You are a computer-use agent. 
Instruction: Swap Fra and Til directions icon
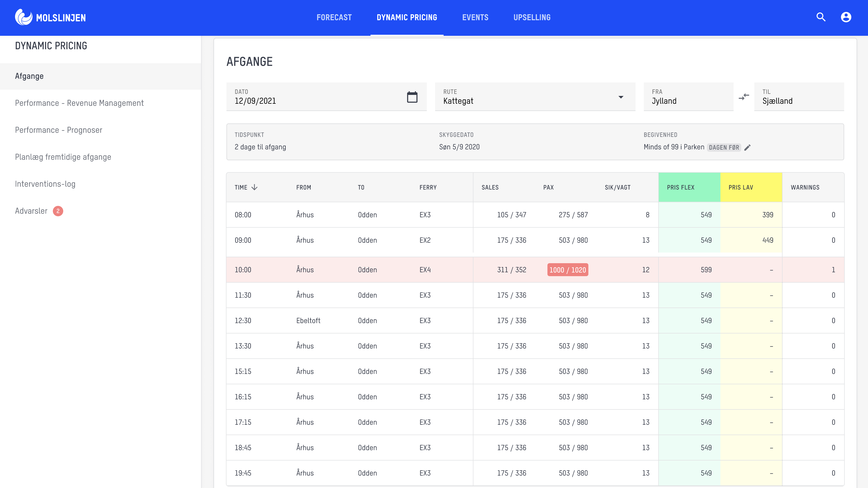tap(744, 97)
